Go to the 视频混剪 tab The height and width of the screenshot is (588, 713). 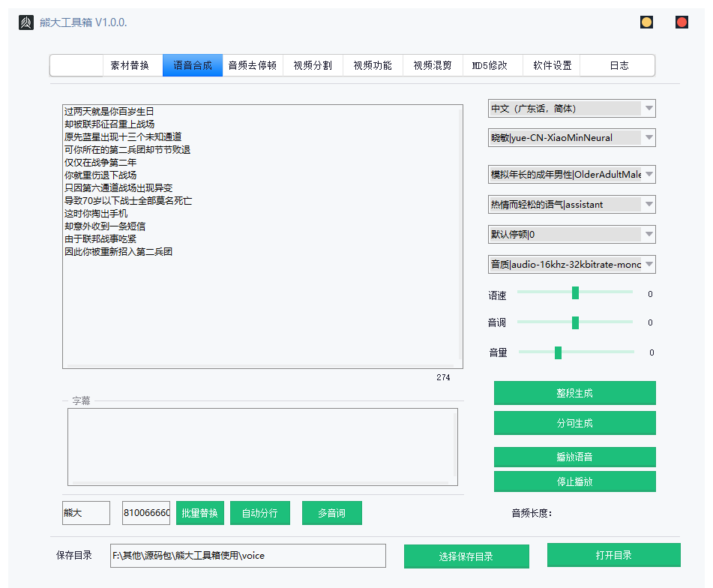[433, 66]
